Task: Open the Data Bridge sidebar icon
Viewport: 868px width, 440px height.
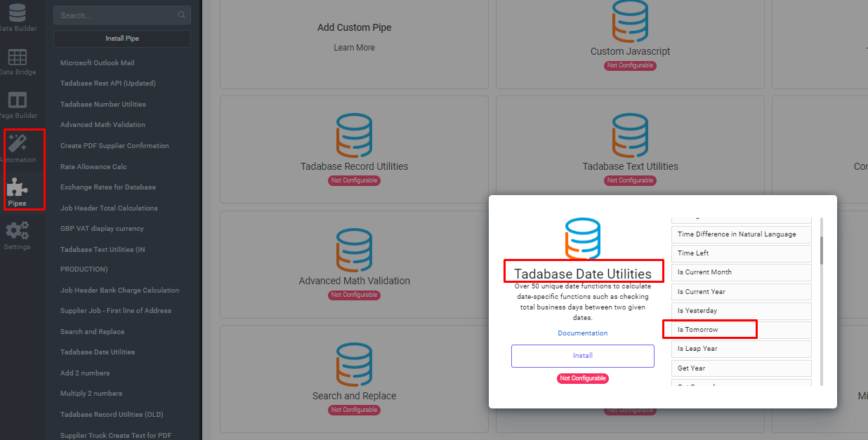Action: click(x=18, y=57)
